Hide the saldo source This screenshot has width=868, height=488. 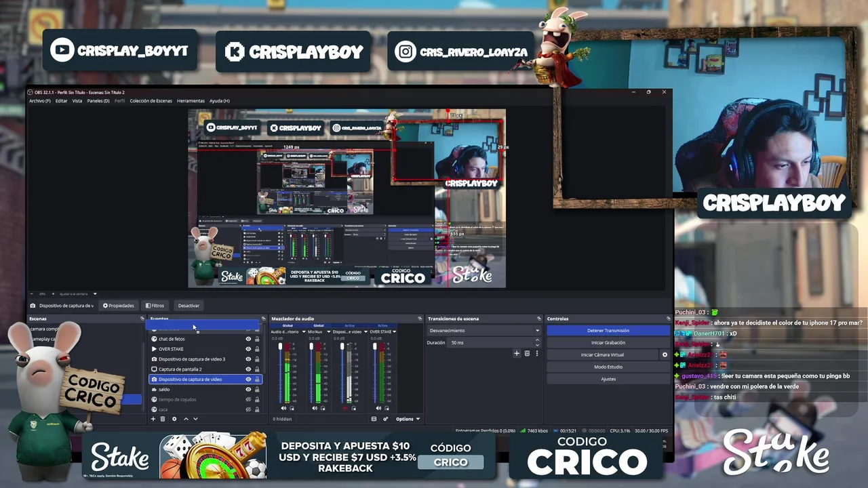pyautogui.click(x=248, y=390)
